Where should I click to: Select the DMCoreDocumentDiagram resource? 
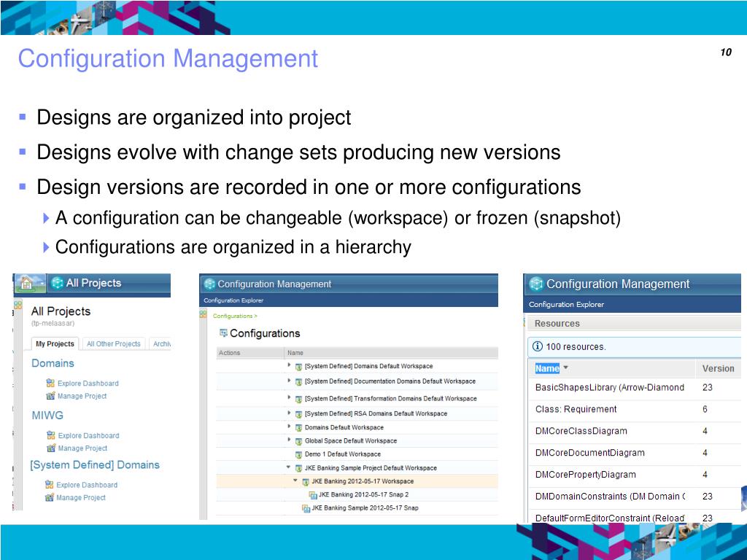[589, 453]
